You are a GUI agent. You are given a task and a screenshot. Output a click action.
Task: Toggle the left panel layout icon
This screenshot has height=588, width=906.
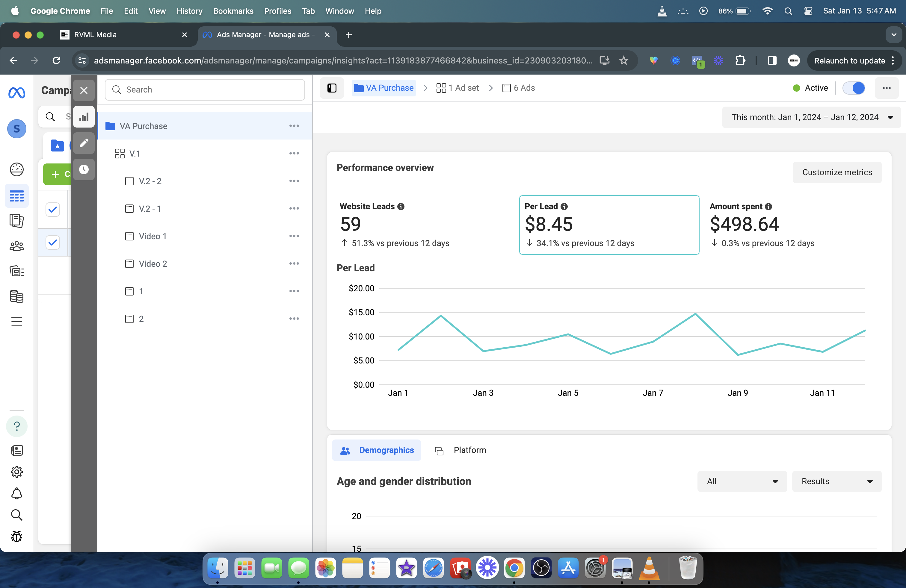[x=332, y=88]
